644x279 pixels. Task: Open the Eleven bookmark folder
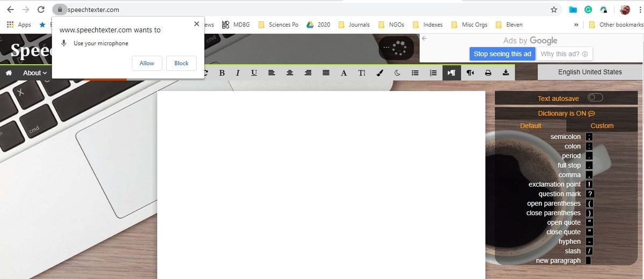tap(509, 25)
